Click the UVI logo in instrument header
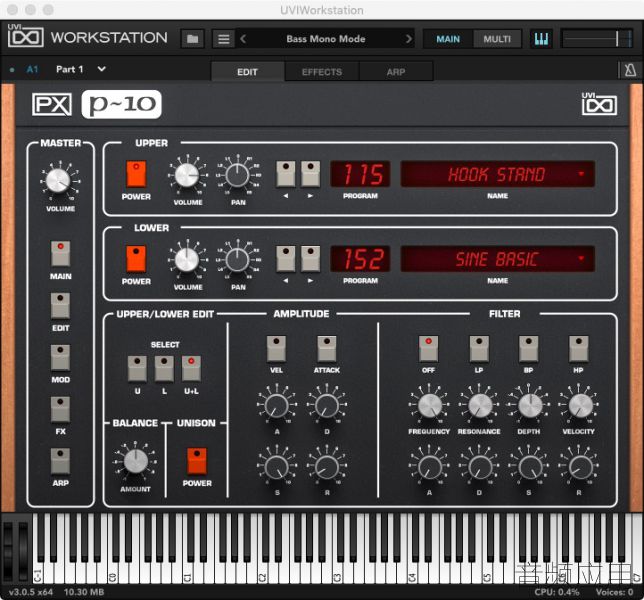 [x=599, y=104]
